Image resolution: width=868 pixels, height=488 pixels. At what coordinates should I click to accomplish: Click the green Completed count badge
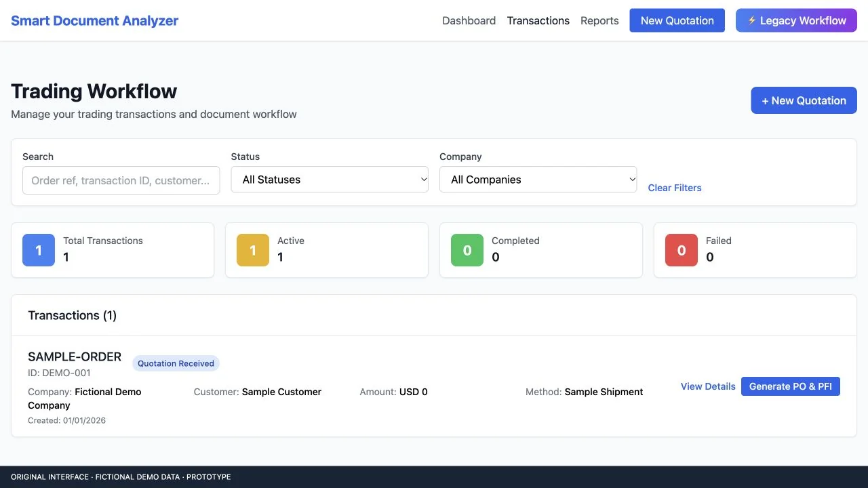tap(467, 250)
